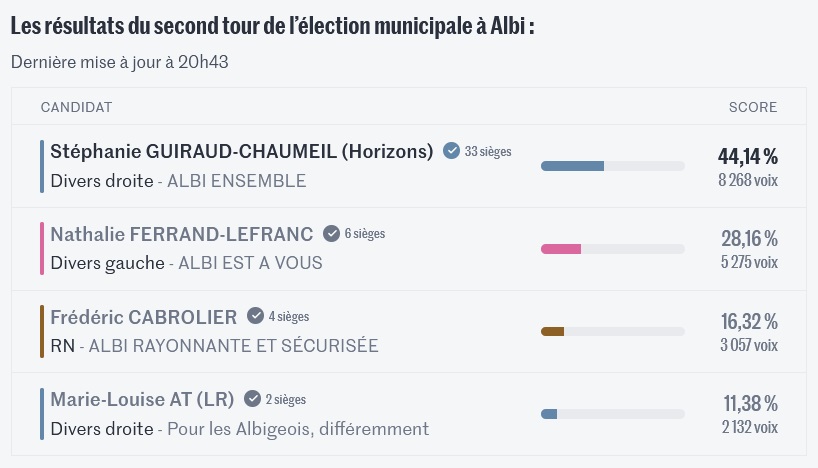Open Stéphanie GUIRAUD-CHAUMEIL candidate name
This screenshot has height=468, width=818.
tap(241, 152)
